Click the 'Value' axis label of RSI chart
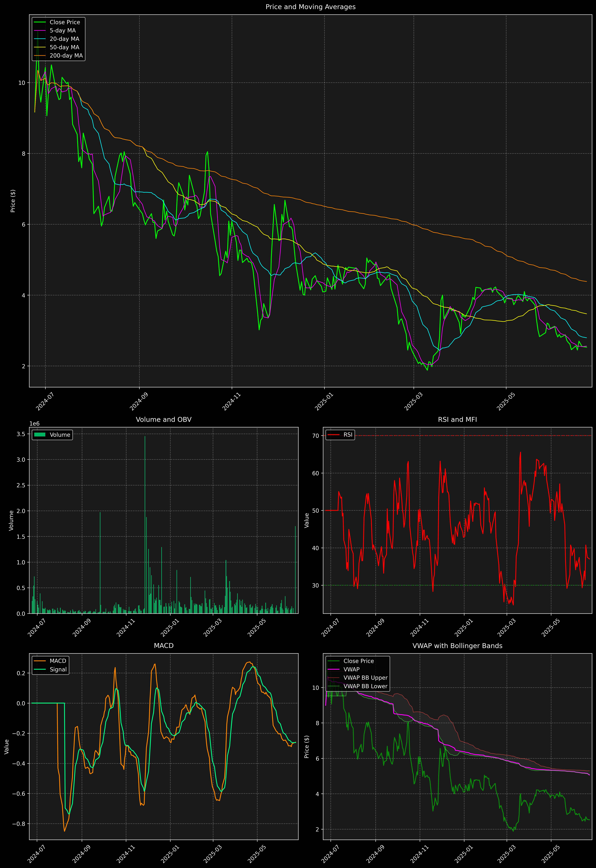596x868 pixels. click(x=307, y=520)
